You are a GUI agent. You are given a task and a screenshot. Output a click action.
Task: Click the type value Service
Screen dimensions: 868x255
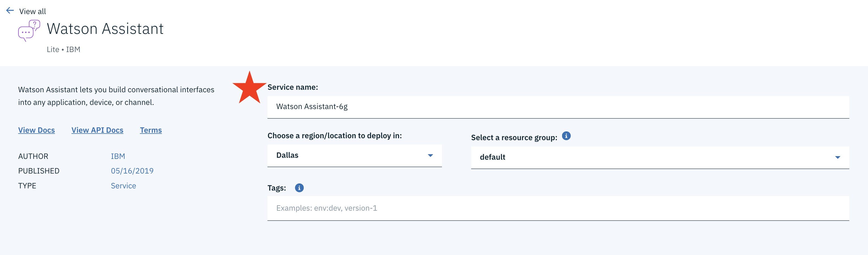click(123, 186)
